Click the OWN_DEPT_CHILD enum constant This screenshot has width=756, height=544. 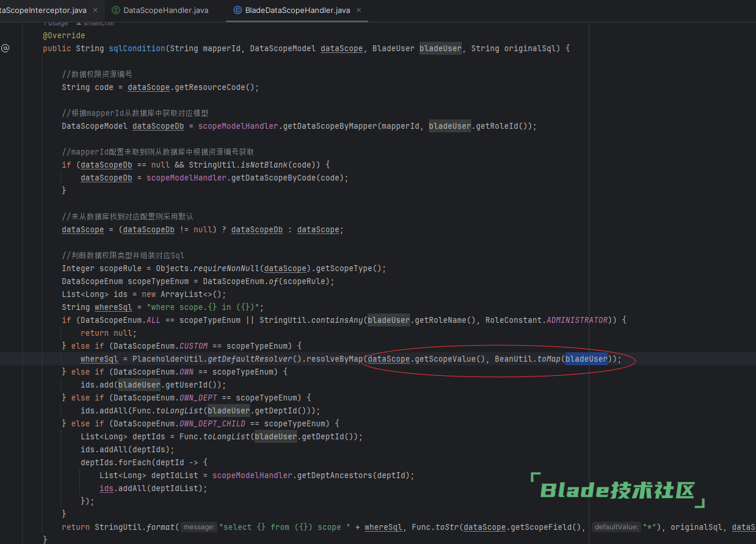tap(212, 423)
